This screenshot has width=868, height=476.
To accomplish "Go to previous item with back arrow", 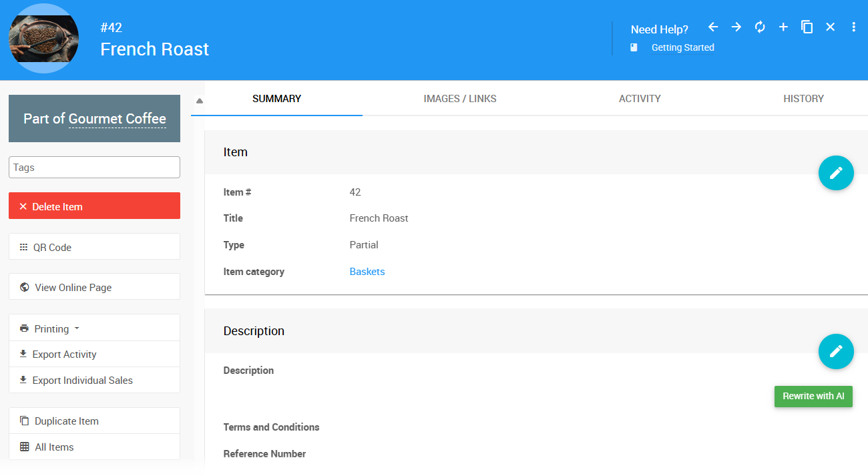I will [713, 27].
